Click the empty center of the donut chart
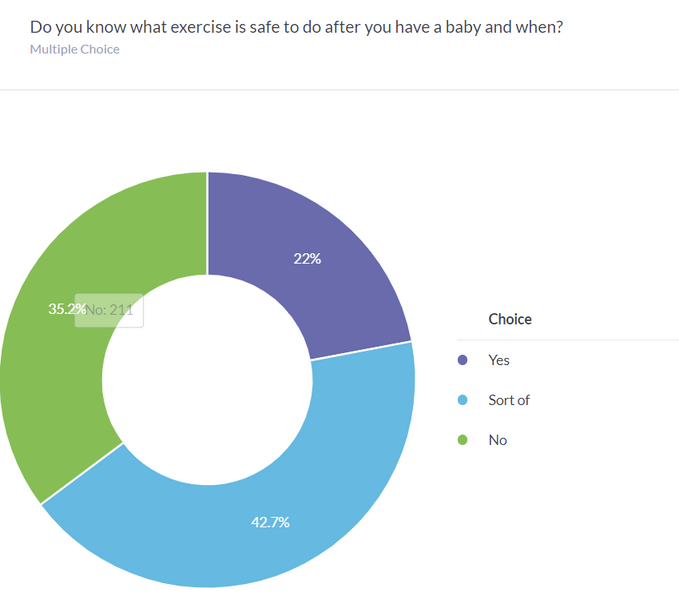The width and height of the screenshot is (679, 600). coord(207,380)
